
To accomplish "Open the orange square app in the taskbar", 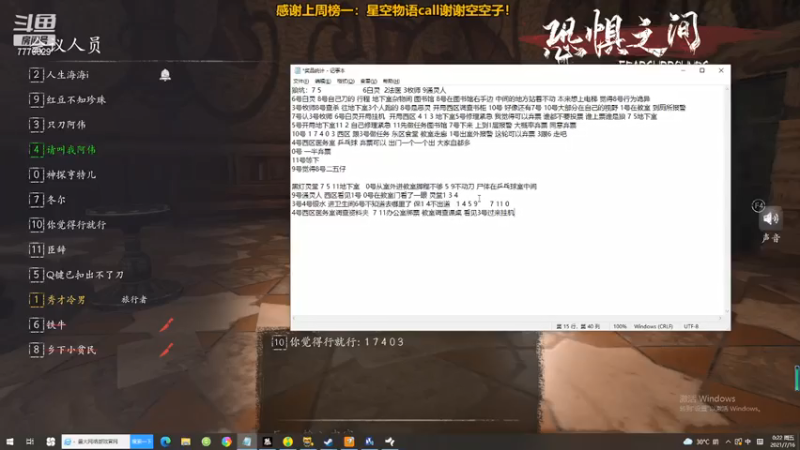I will pos(349,442).
